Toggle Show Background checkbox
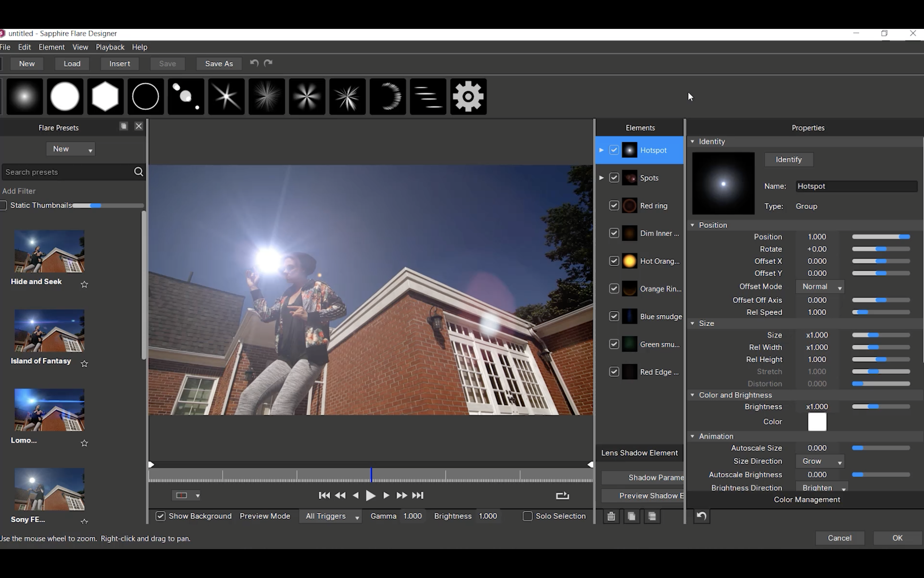 [160, 516]
